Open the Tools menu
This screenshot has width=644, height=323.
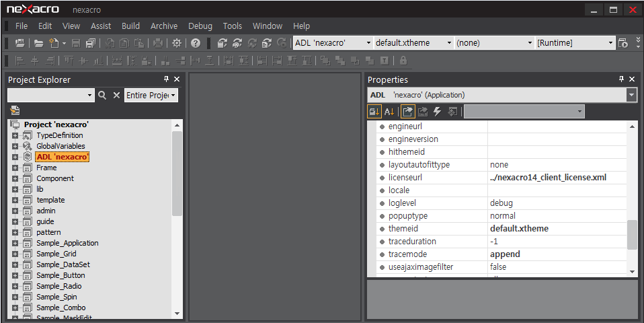pyautogui.click(x=232, y=26)
